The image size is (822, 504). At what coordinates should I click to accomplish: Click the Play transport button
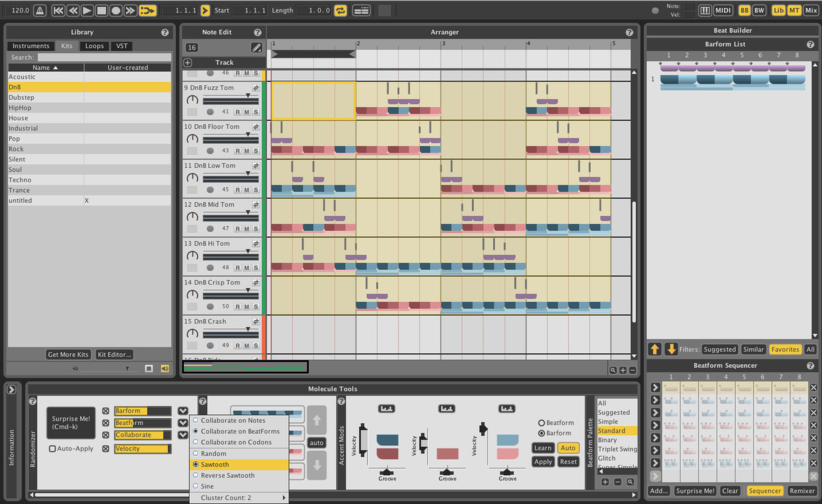(86, 10)
